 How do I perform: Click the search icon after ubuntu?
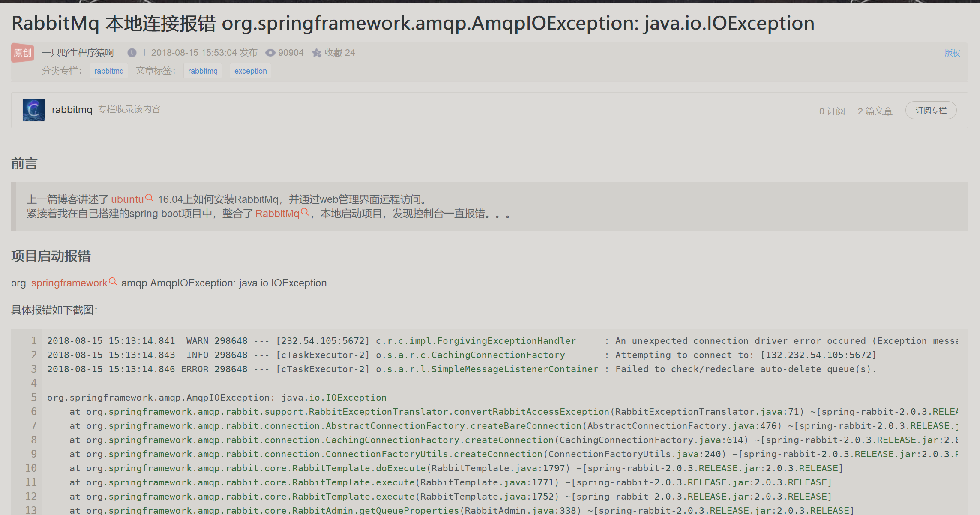point(149,198)
